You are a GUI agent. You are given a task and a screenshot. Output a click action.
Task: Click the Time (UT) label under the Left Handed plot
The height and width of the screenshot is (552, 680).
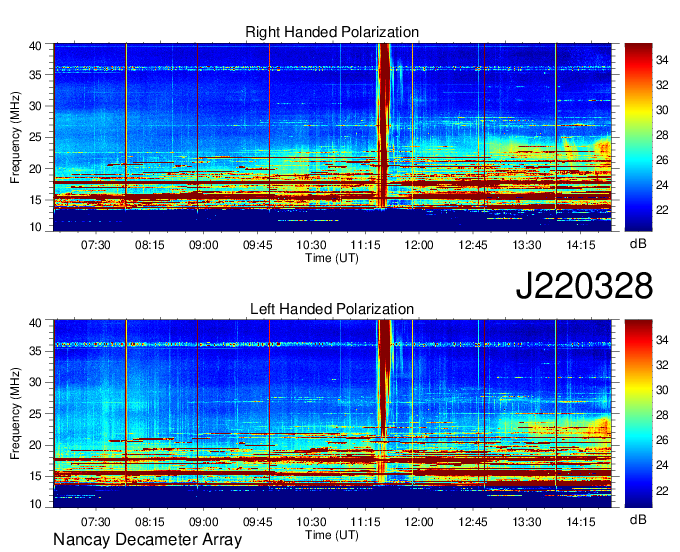click(332, 535)
